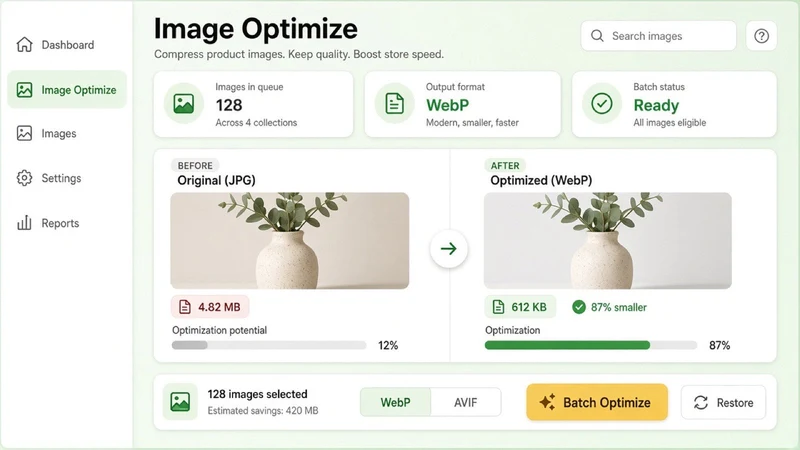
Task: Switch output format to AVIF
Action: (465, 403)
